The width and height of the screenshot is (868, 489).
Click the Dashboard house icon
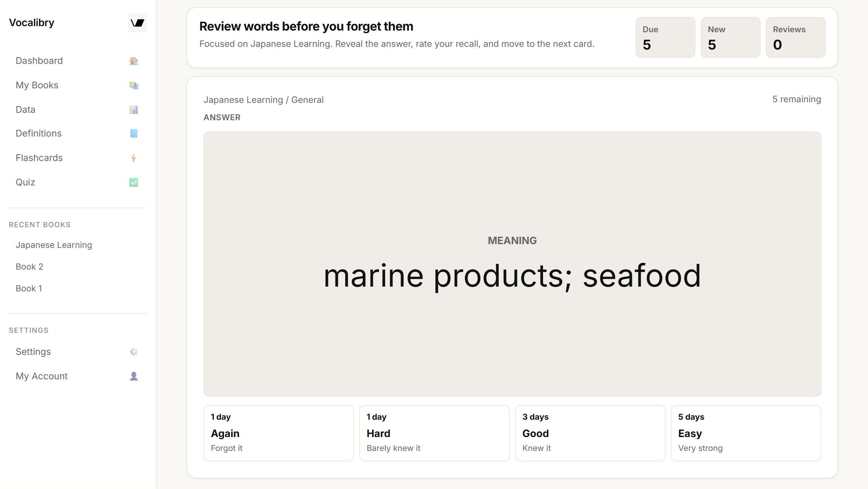coord(134,61)
